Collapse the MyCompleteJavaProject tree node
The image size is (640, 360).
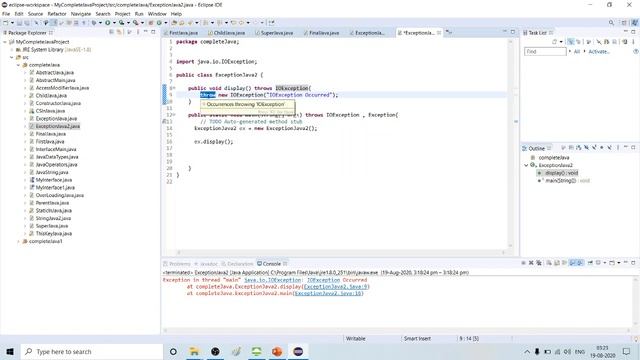point(5,42)
